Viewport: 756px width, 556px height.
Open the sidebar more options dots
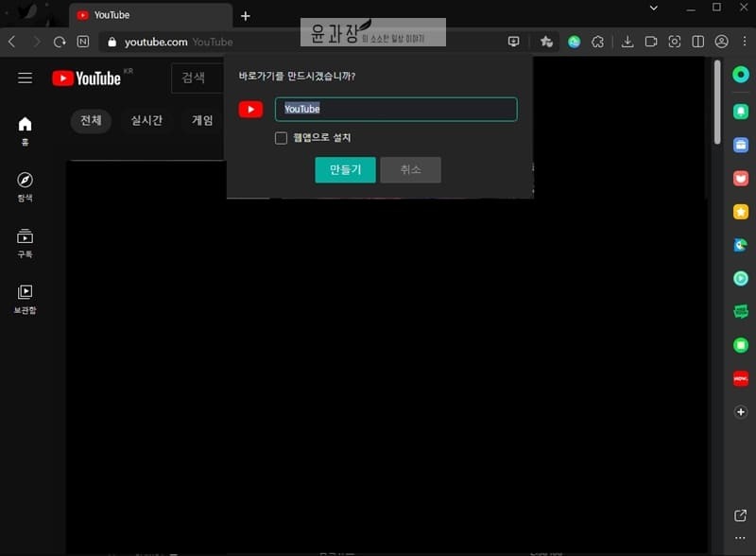[740, 538]
